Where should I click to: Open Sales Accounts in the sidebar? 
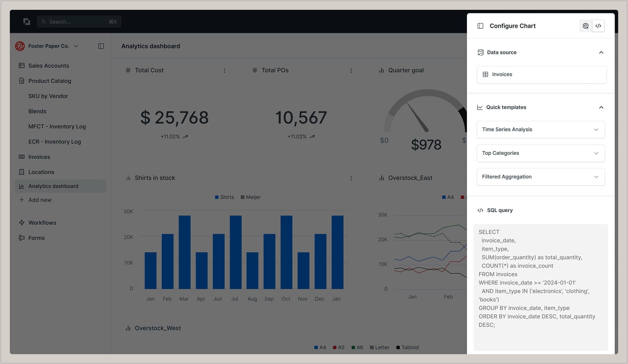tap(49, 66)
